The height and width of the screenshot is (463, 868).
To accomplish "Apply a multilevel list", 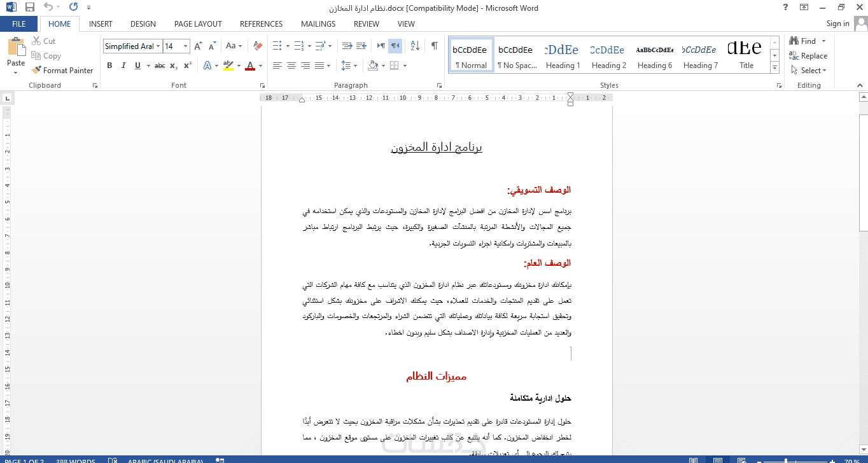I will pos(320,46).
